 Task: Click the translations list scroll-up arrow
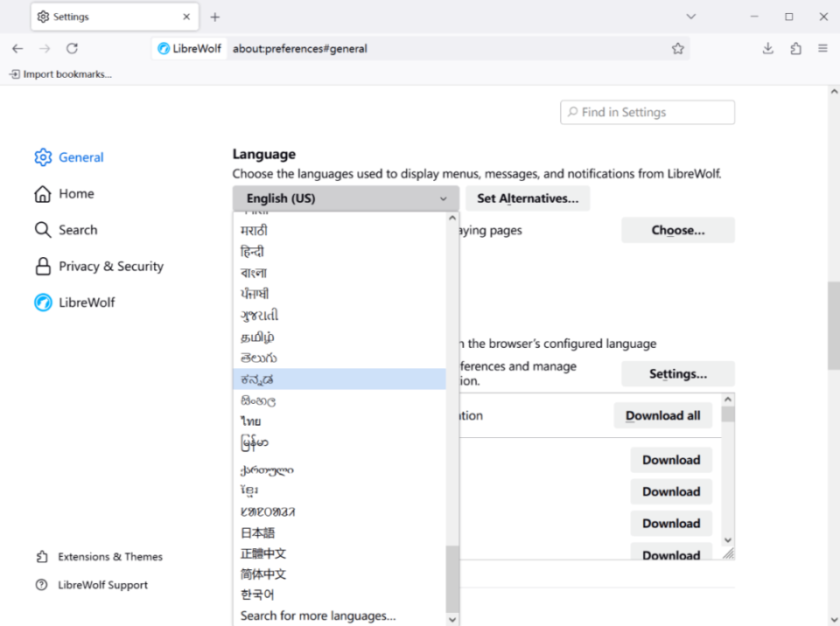pos(727,400)
